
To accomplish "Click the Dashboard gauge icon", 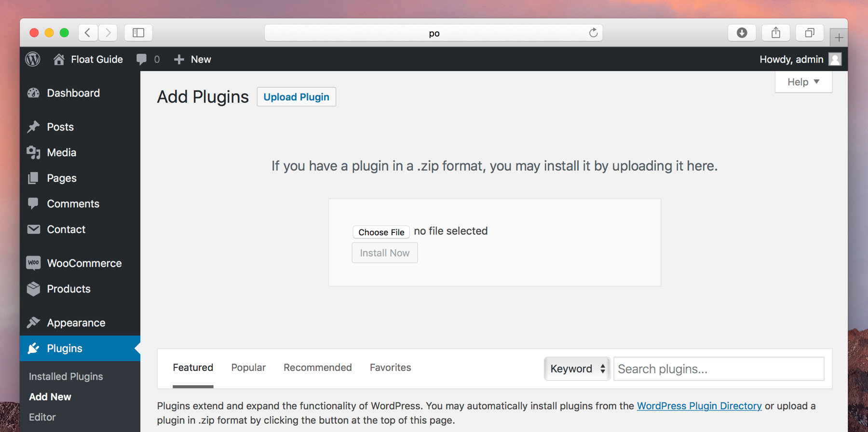I will pos(33,93).
